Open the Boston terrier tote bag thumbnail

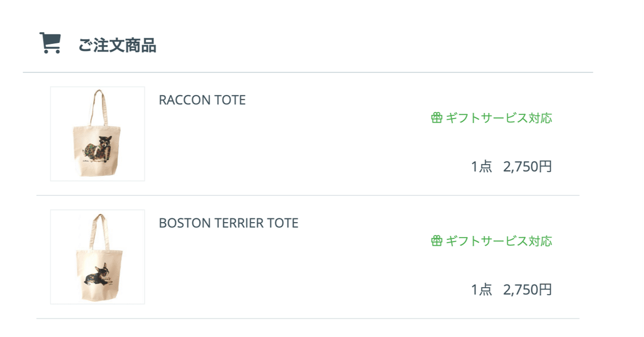pos(97,257)
